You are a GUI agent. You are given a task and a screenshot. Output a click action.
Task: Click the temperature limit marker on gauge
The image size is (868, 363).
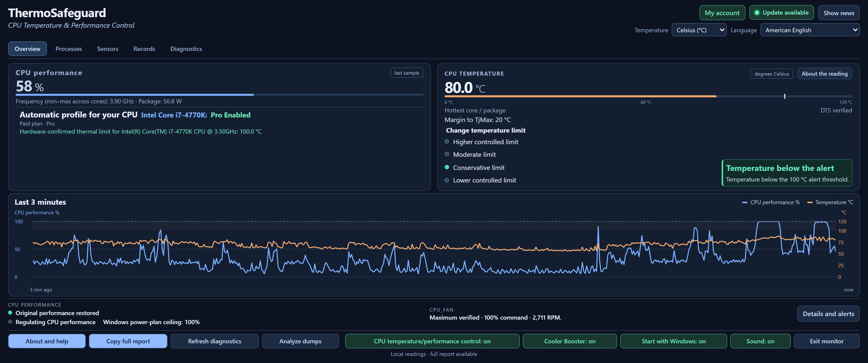(784, 96)
